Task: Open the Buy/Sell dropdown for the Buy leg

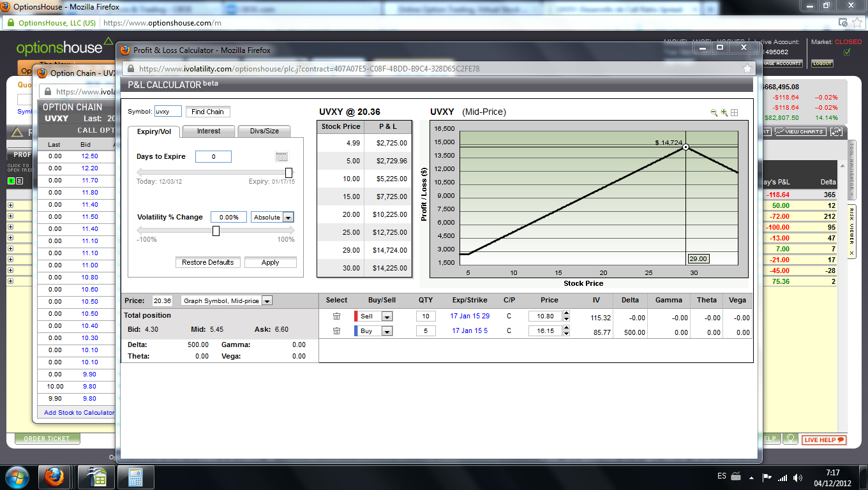Action: click(387, 331)
